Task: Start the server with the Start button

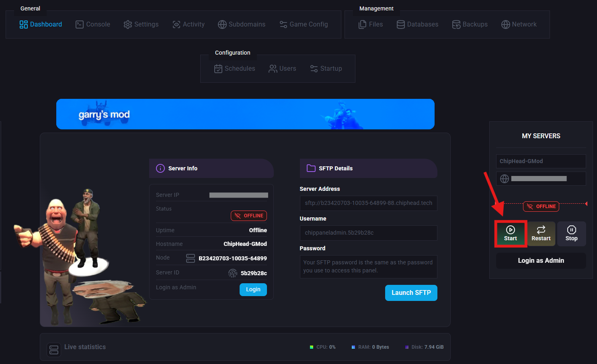Action: [511, 233]
